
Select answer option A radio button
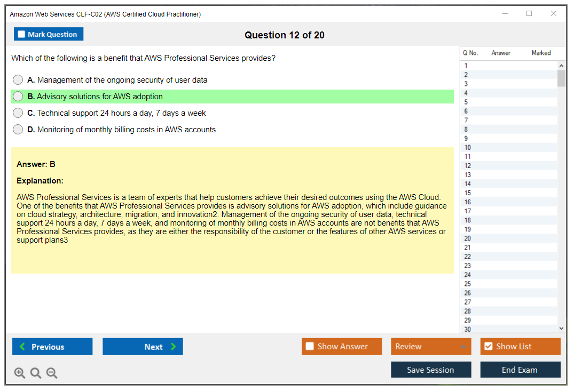[18, 80]
